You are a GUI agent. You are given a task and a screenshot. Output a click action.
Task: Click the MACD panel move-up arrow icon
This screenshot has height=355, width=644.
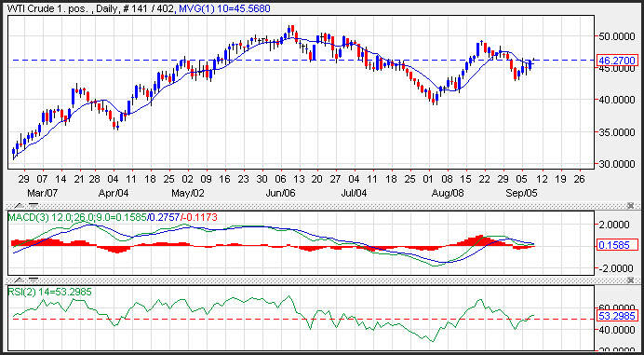coord(19,206)
